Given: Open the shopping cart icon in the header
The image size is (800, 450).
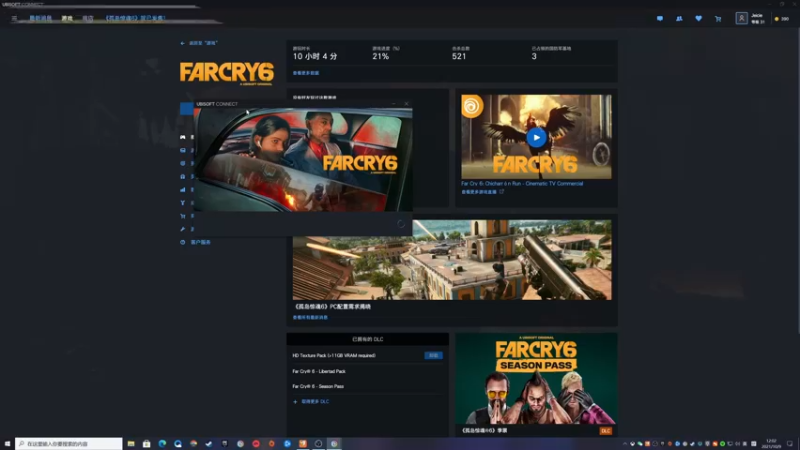Looking at the screenshot, I should [718, 19].
